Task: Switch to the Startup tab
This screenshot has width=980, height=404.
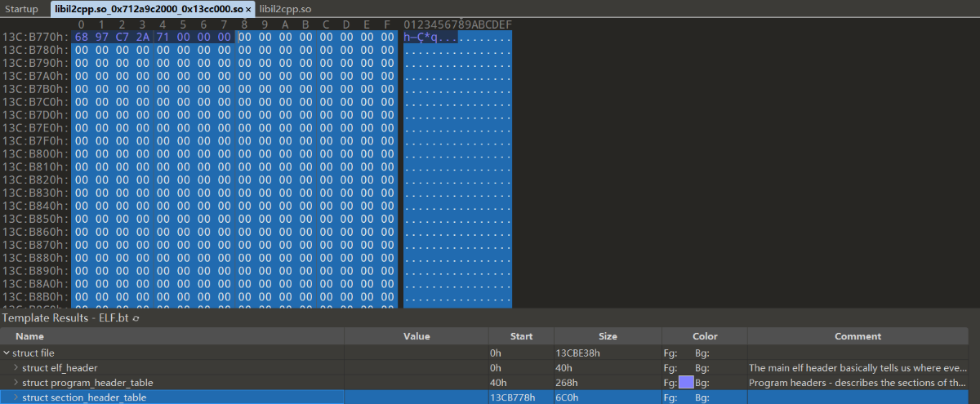Action: (x=21, y=9)
